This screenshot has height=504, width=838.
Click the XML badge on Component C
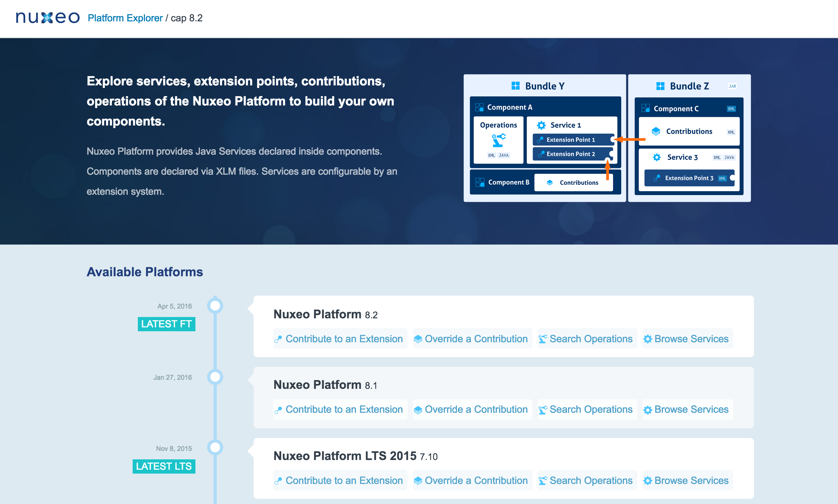click(731, 108)
